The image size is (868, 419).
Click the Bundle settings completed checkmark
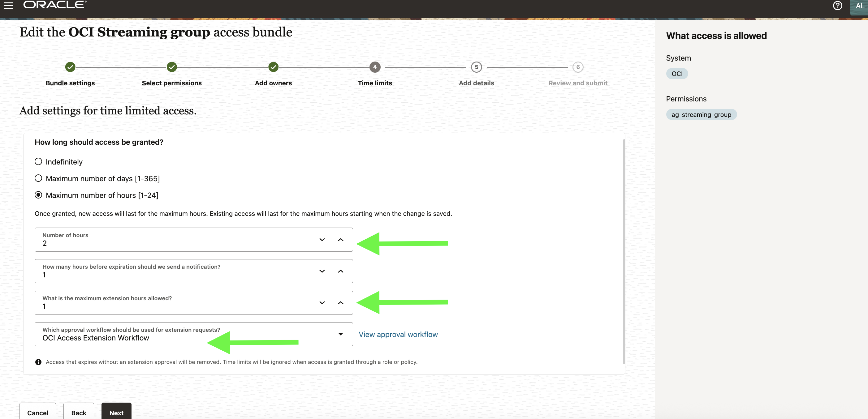pyautogui.click(x=70, y=67)
